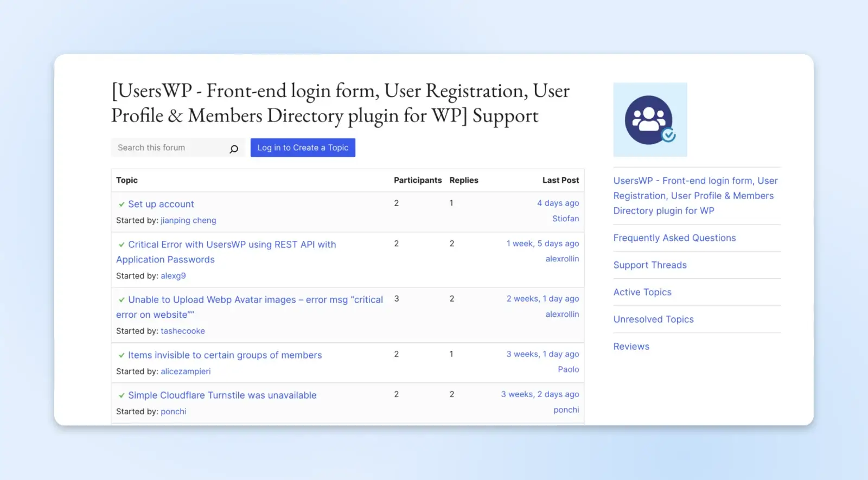Open Simple Cloudflare Turnstile was unavailable topic
The width and height of the screenshot is (868, 480).
click(x=222, y=395)
